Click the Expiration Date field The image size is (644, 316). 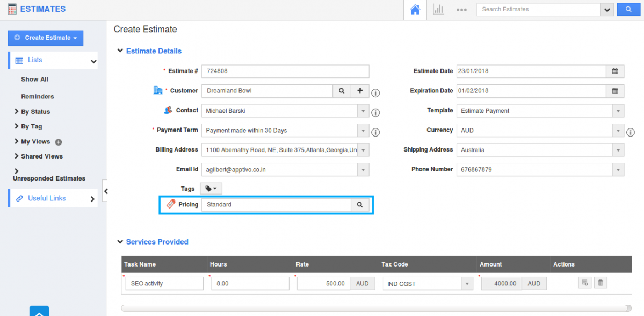pyautogui.click(x=531, y=91)
